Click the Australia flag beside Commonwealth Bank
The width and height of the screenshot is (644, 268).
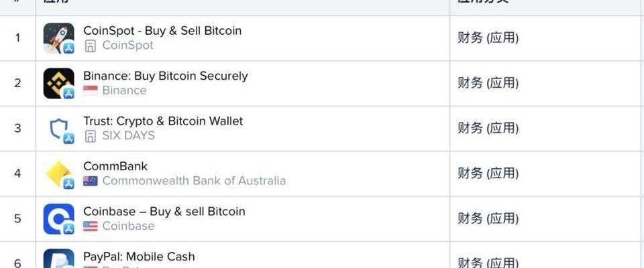tap(91, 181)
